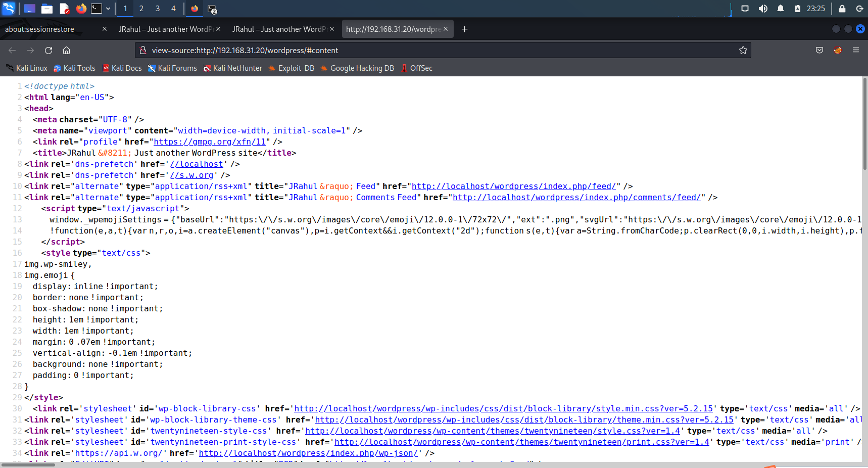868x468 pixels.
Task: Open the logout session icon
Action: pyautogui.click(x=859, y=9)
